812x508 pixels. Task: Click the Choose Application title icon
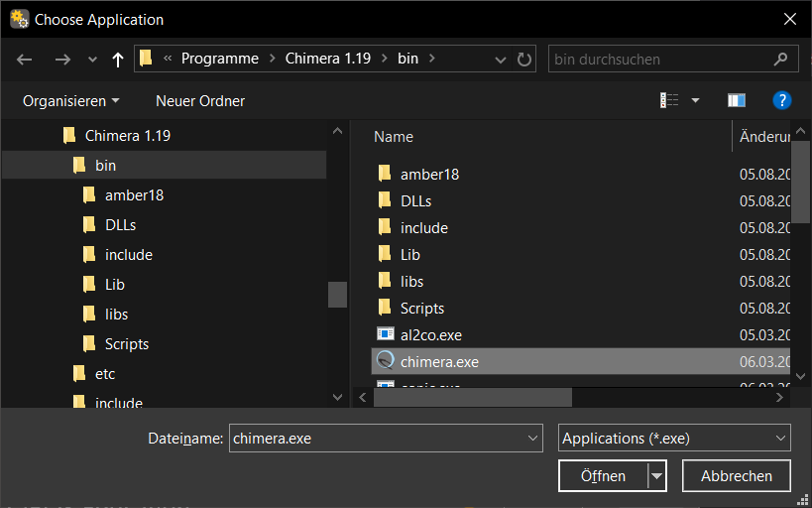[x=19, y=19]
